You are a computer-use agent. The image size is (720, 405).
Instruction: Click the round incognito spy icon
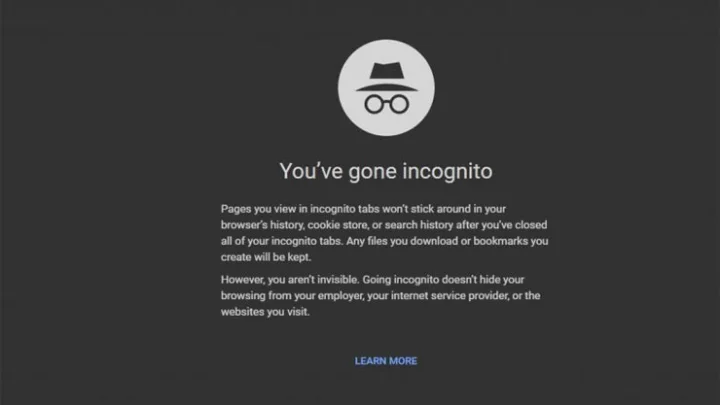pos(386,88)
